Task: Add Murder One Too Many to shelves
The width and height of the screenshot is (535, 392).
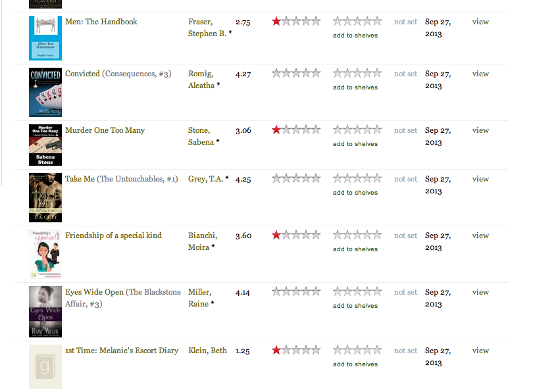Action: (x=355, y=144)
